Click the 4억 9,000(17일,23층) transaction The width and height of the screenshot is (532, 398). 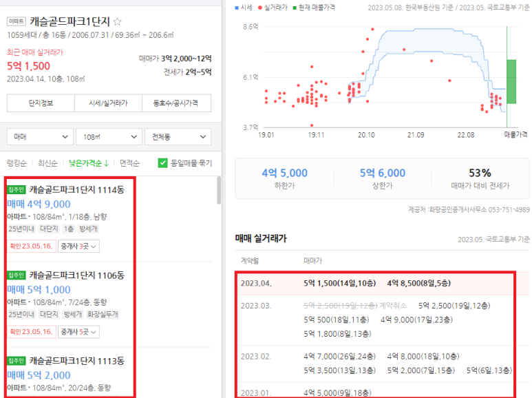416,320
